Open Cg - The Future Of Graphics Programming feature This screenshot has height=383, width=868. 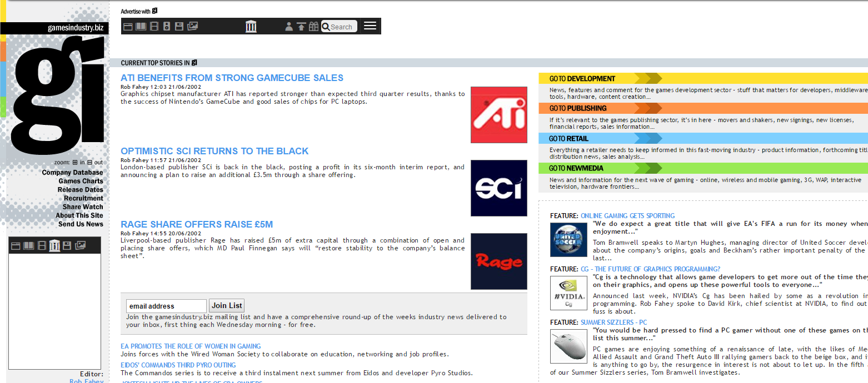coord(650,269)
